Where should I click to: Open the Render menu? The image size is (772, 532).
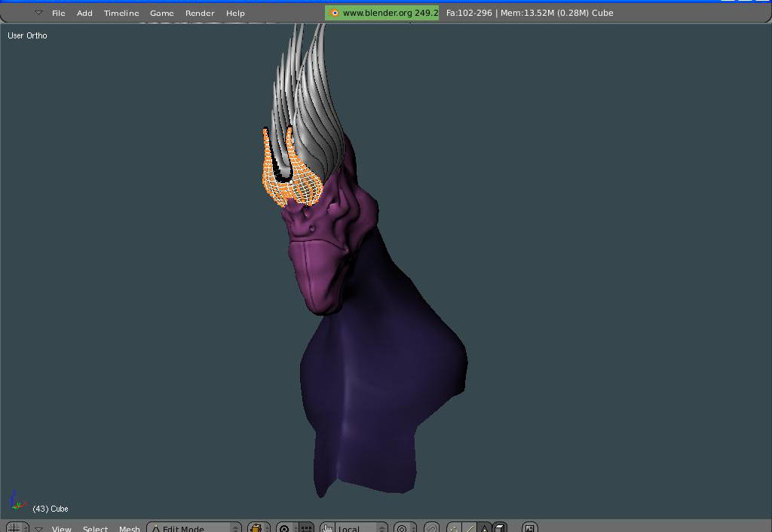[x=200, y=14]
